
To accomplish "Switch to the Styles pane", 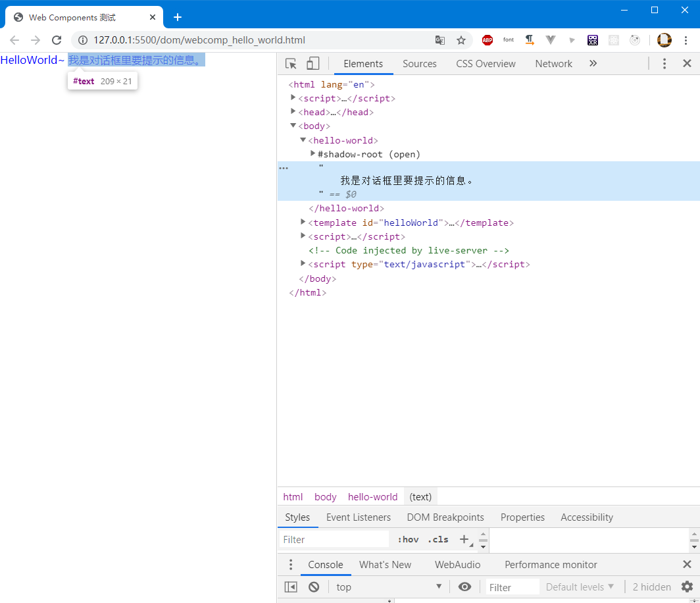I will pos(297,517).
